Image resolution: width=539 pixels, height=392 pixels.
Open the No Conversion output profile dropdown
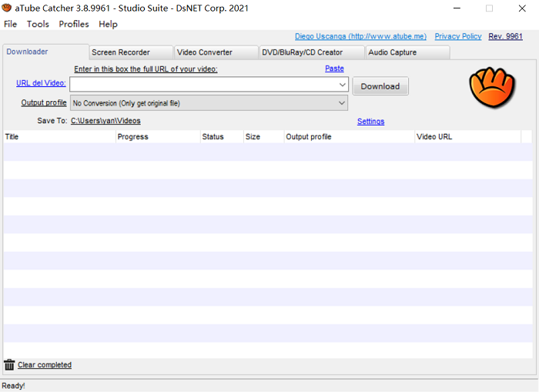tap(209, 103)
